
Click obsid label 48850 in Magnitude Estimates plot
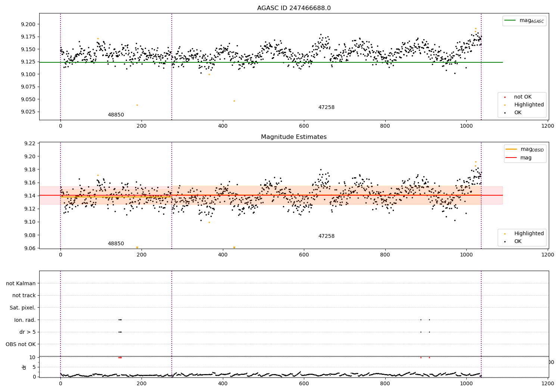coord(116,244)
